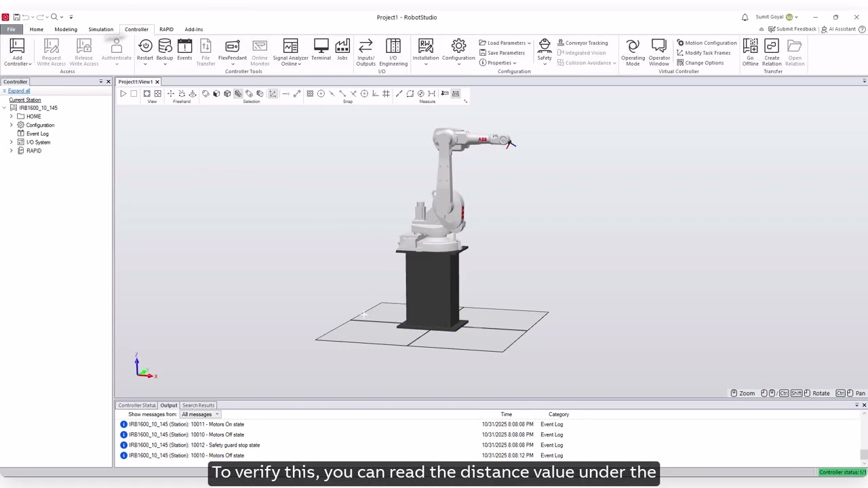Select the freehand Move tool
The width and height of the screenshot is (868, 488).
click(171, 94)
